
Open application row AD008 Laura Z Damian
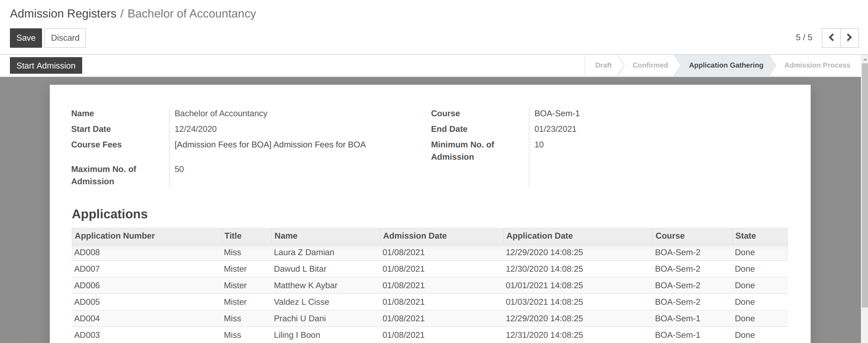(304, 252)
